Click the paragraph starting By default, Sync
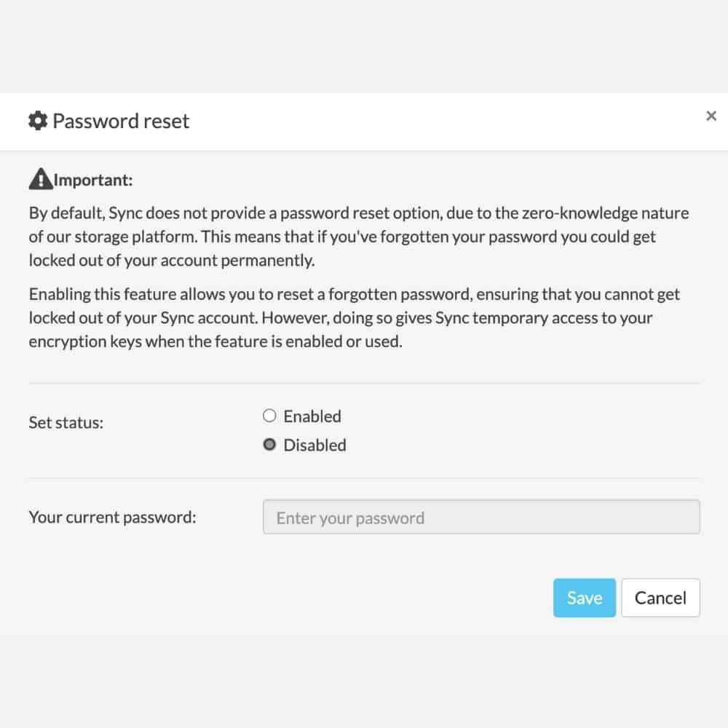Image resolution: width=728 pixels, height=728 pixels. 358,237
